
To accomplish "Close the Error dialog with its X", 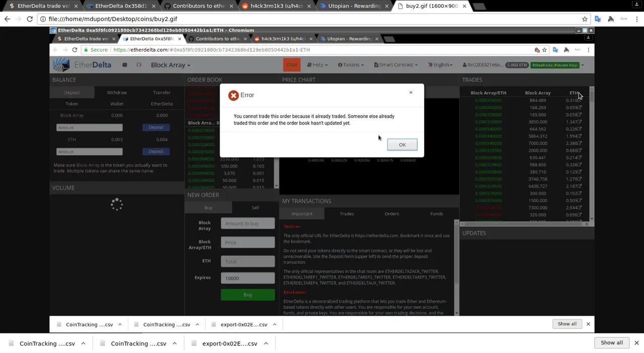I will pos(411,93).
